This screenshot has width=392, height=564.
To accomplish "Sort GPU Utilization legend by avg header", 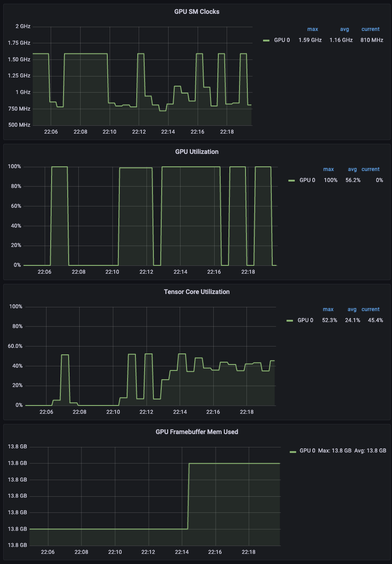I will coord(352,169).
